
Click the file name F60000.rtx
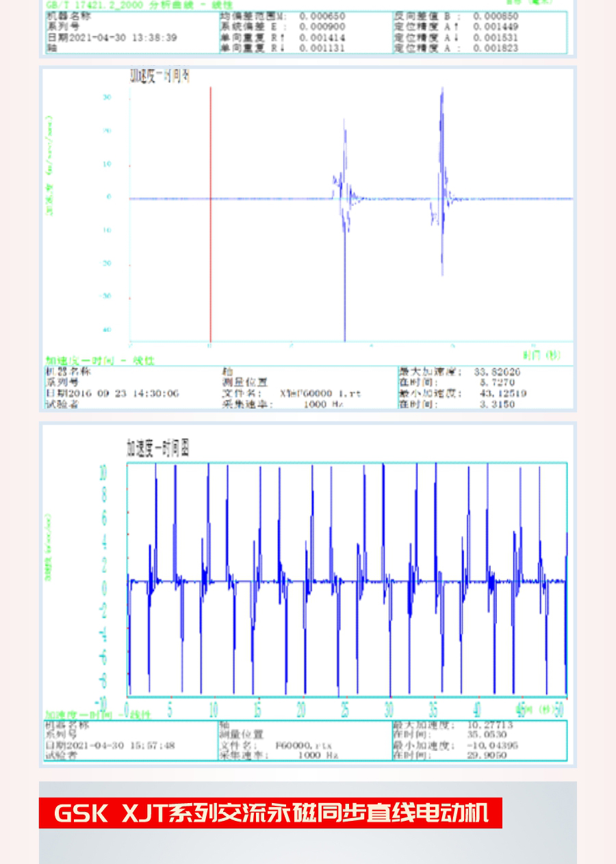294,745
